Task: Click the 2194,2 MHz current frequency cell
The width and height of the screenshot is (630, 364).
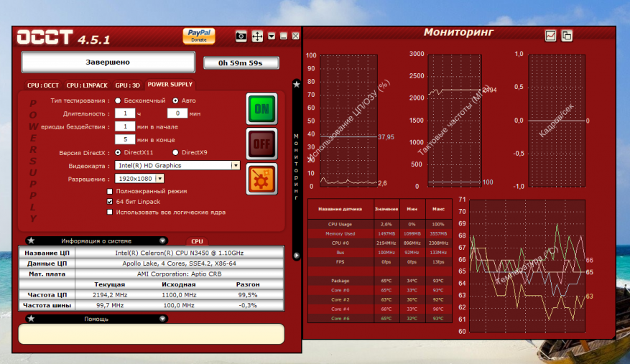Action: (x=110, y=295)
